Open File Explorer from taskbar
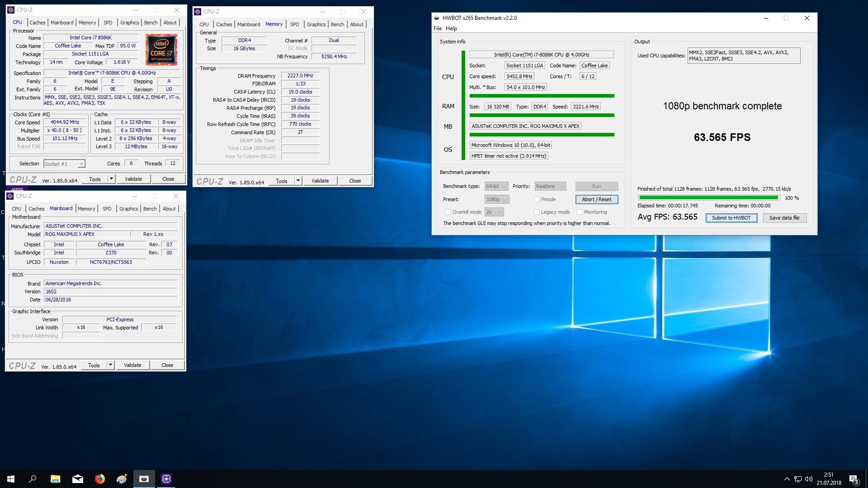Viewport: 868px width, 488px height. click(x=55, y=479)
